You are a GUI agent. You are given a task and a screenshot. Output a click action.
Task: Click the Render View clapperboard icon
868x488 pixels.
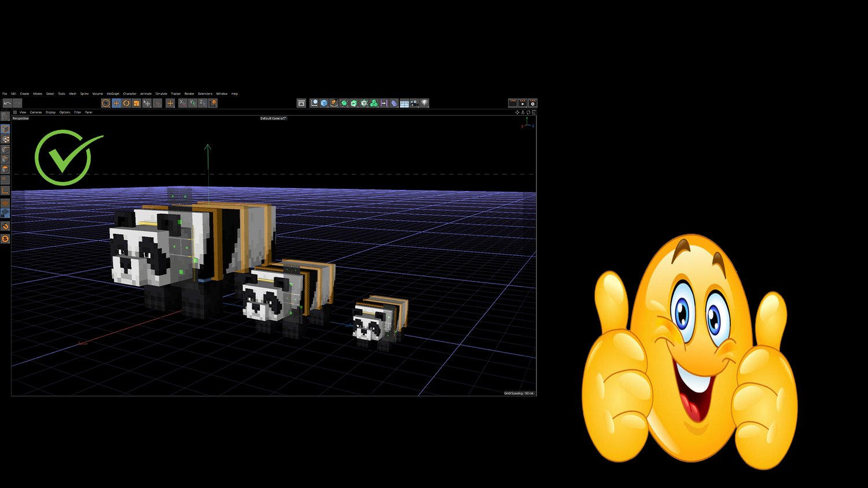(513, 103)
